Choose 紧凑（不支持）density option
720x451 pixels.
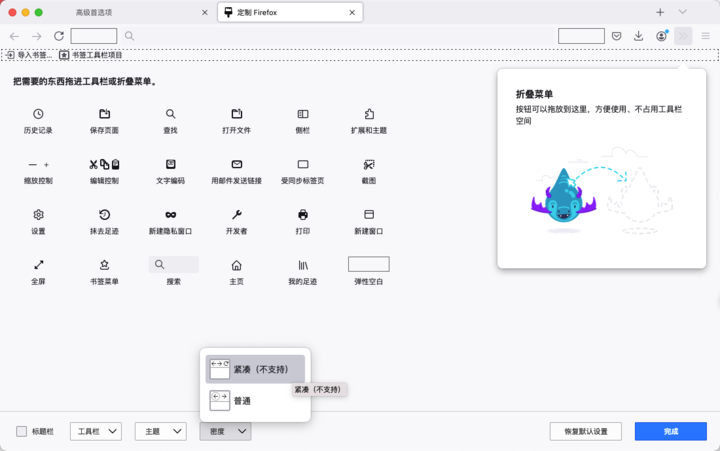[255, 369]
